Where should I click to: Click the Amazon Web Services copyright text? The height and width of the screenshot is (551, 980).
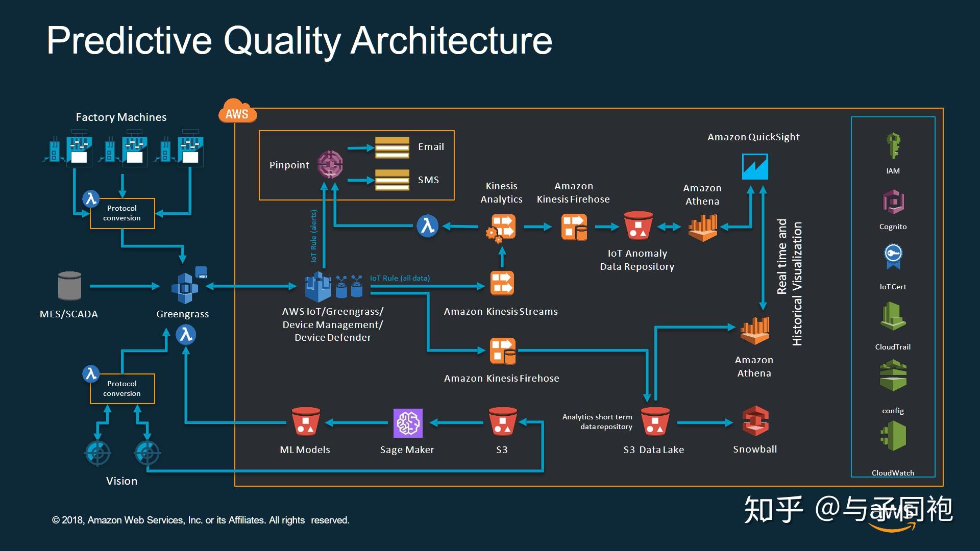pos(201,520)
